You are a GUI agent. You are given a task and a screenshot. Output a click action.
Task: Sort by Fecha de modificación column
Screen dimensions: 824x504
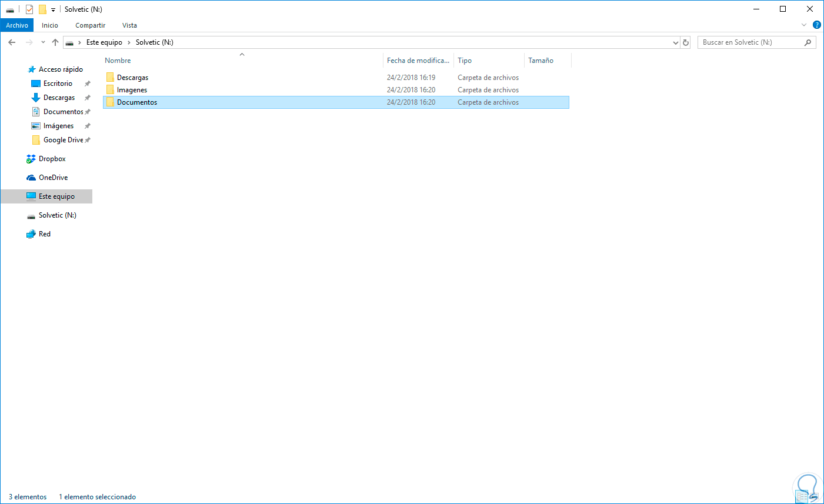tap(418, 61)
